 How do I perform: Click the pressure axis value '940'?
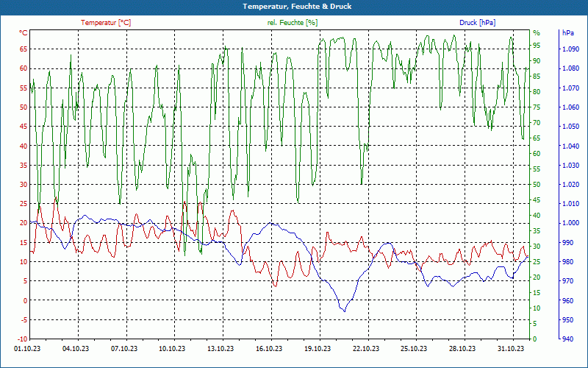tap(568, 339)
